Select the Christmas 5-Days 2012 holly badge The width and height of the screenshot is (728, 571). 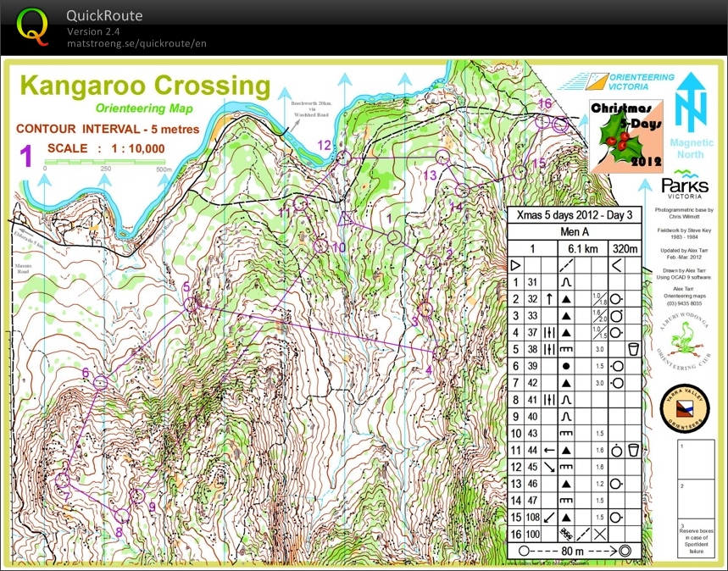pyautogui.click(x=625, y=133)
